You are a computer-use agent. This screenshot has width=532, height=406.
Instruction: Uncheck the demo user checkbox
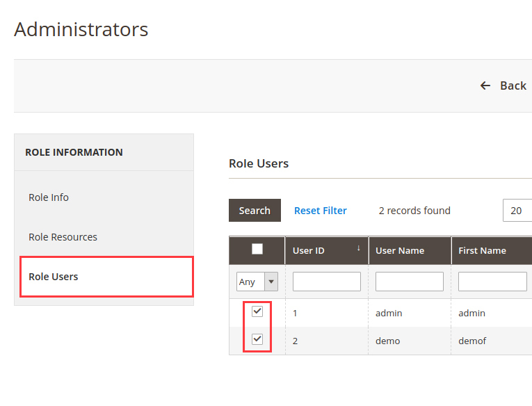(257, 339)
